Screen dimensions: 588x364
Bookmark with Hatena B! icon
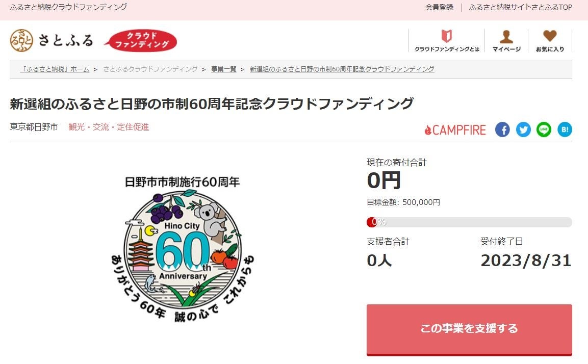pyautogui.click(x=565, y=129)
